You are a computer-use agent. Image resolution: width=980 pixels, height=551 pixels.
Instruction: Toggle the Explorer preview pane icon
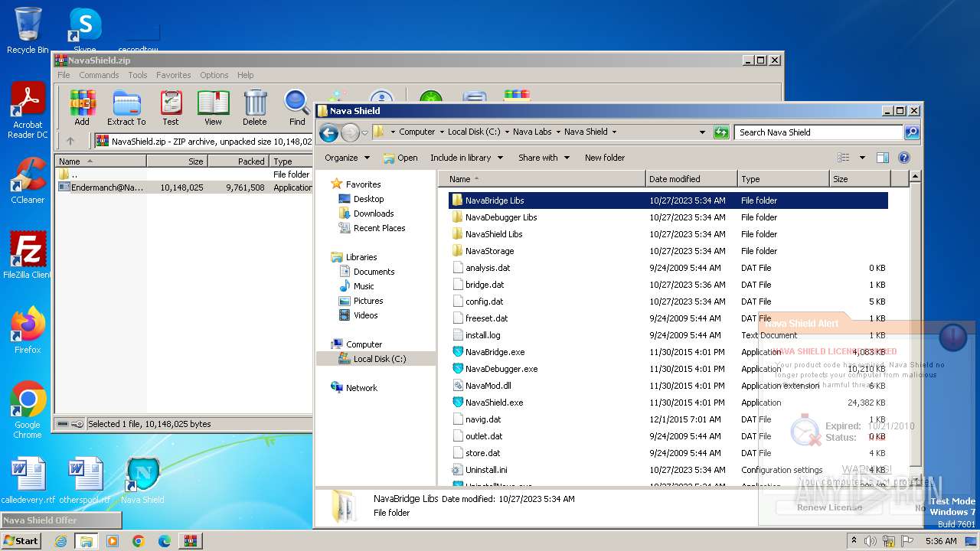[x=883, y=158]
